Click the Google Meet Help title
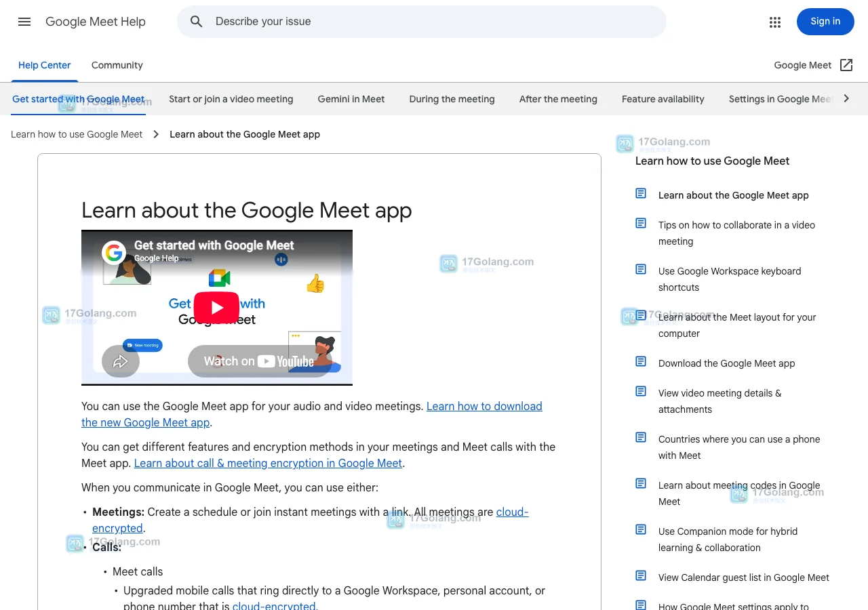The height and width of the screenshot is (610, 868). tap(96, 22)
